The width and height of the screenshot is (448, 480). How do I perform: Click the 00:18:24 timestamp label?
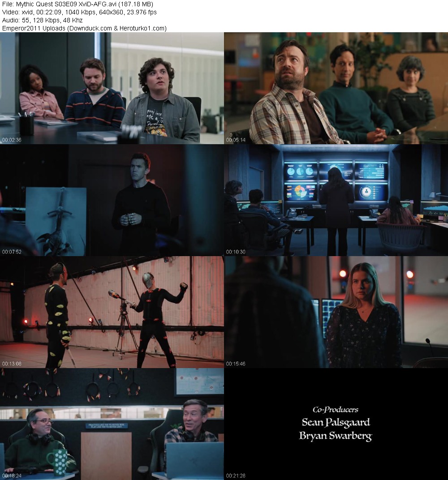click(x=12, y=476)
